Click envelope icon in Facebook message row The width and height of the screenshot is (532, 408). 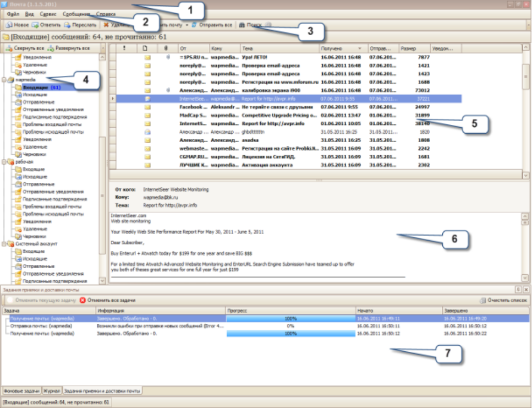point(147,107)
